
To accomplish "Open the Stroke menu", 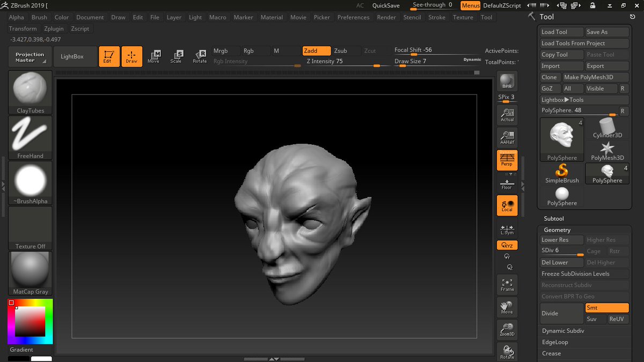I will coord(437,17).
